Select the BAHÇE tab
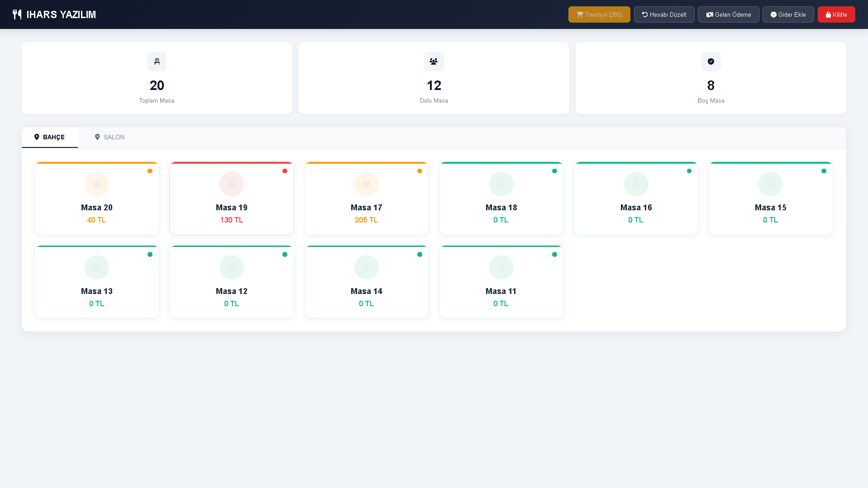This screenshot has width=868, height=488. coord(50,137)
